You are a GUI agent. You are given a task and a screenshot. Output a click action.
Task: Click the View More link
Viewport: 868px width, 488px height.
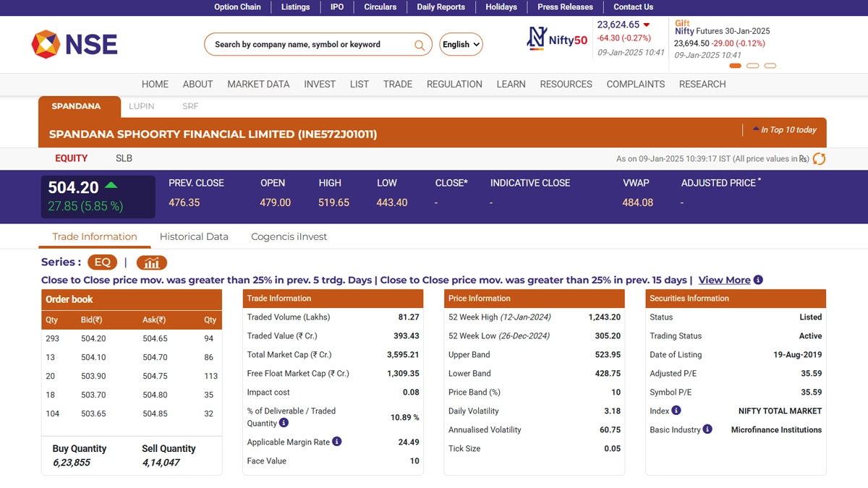tap(724, 280)
